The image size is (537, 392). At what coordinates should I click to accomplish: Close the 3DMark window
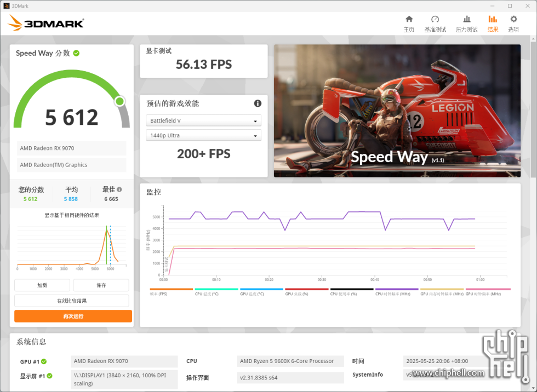[528, 6]
